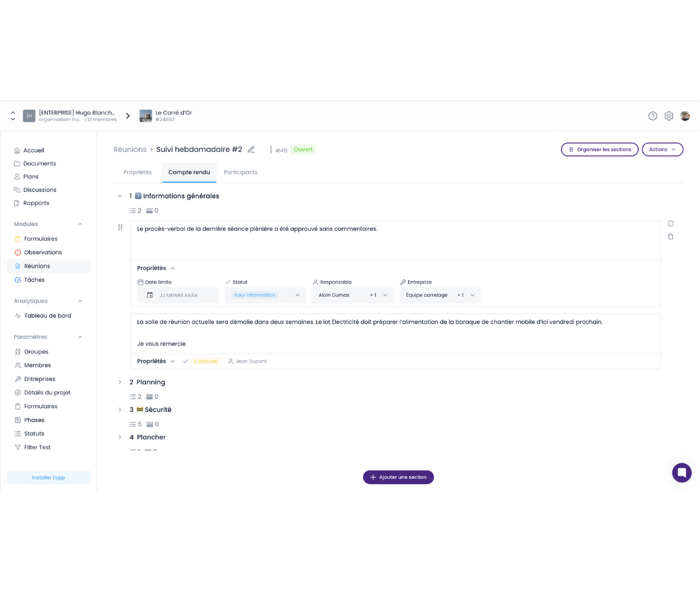Click the Ajouter une section button
This screenshot has height=591, width=700.
pos(398,477)
